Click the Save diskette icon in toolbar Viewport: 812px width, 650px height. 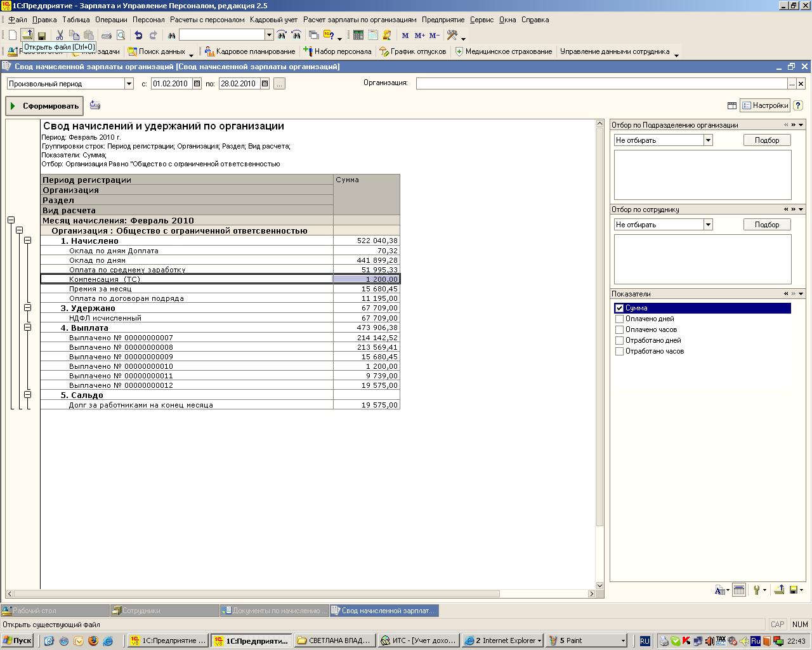click(42, 36)
